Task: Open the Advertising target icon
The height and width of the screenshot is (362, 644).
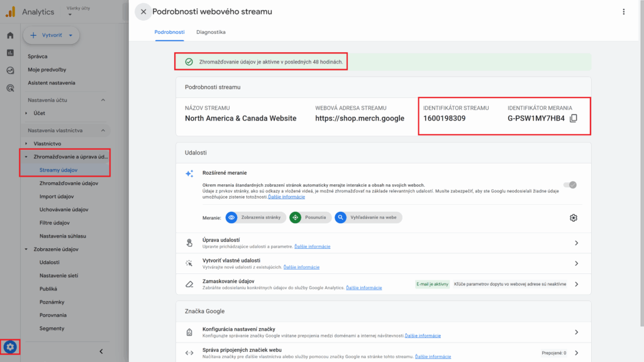Action: tap(10, 88)
